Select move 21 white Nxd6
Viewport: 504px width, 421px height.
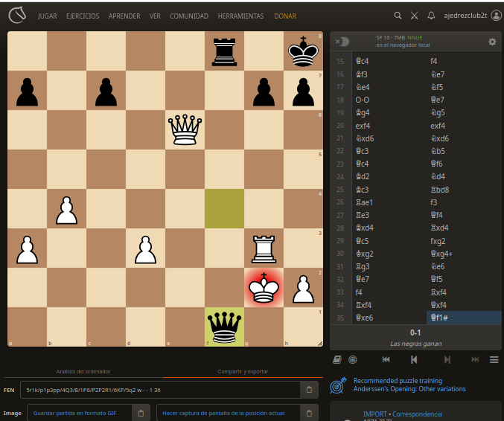point(389,138)
